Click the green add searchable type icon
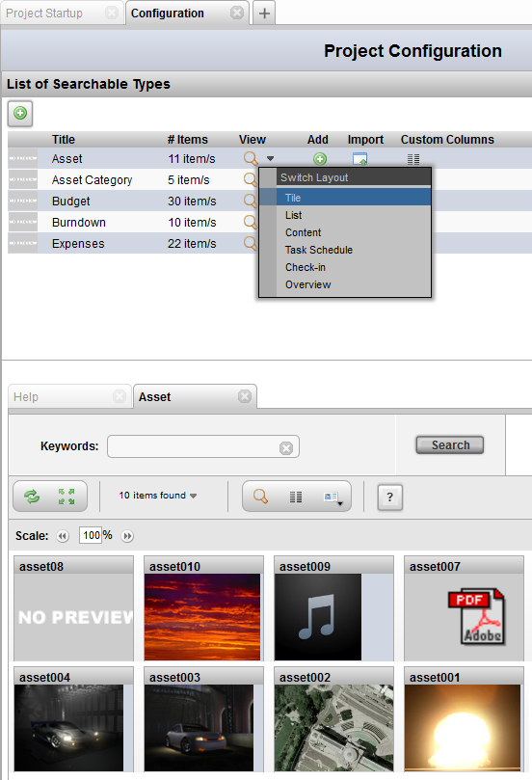 20,114
